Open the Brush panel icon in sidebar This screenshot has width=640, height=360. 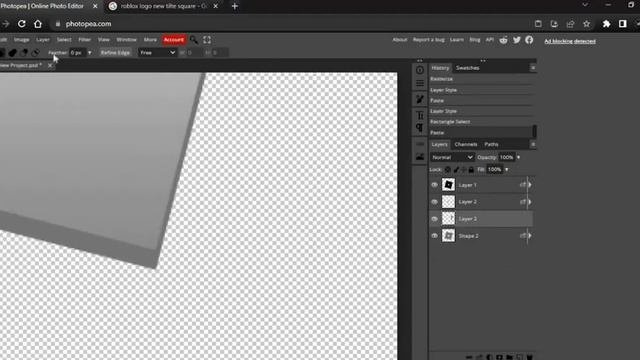pyautogui.click(x=420, y=99)
